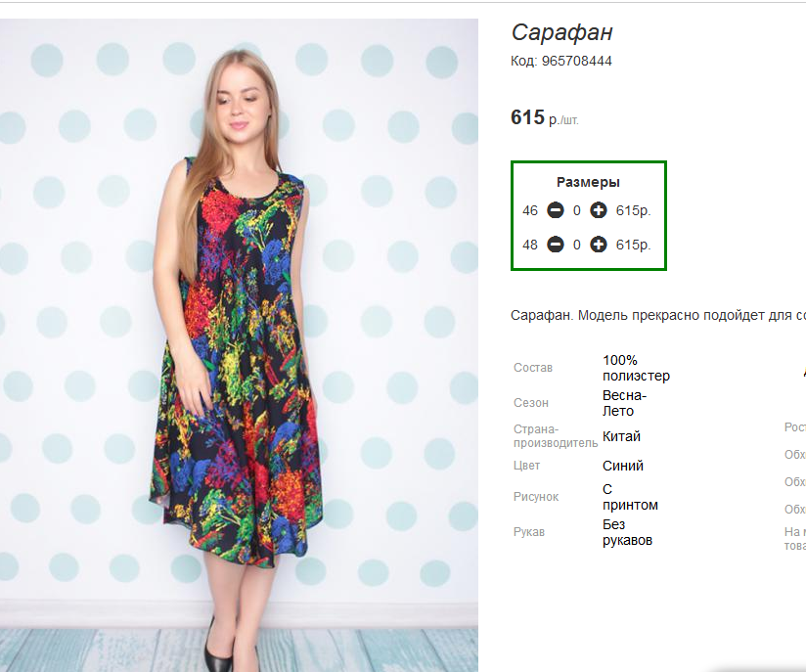Viewport: 806px width, 672px height.
Task: Decrease quantity for size 46
Action: [556, 210]
